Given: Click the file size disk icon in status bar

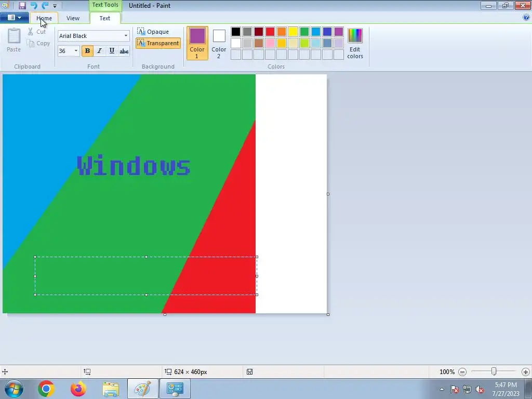Looking at the screenshot, I should 249,371.
